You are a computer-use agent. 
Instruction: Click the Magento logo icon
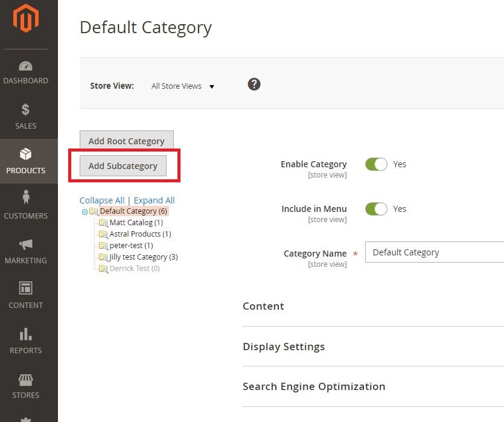[26, 19]
